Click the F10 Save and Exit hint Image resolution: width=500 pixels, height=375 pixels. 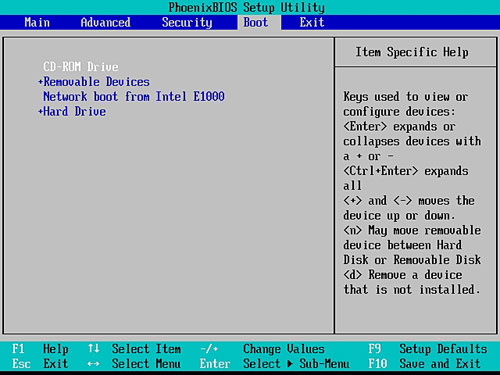tap(424, 363)
